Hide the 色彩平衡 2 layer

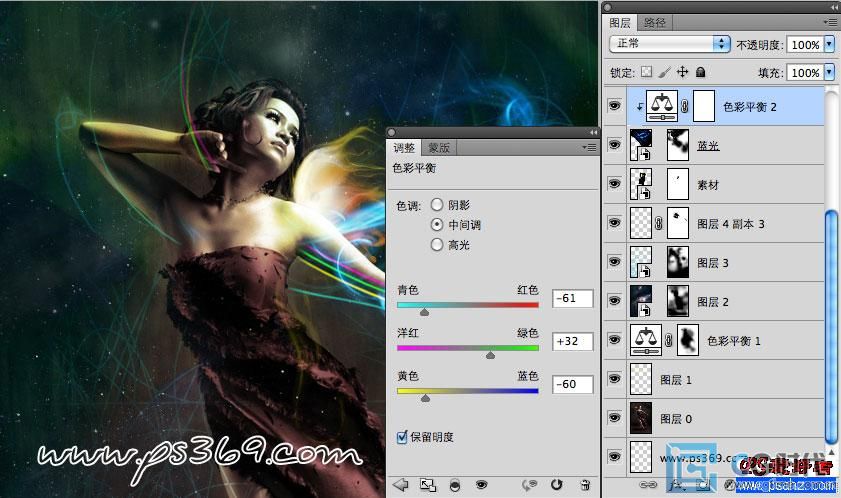[x=615, y=106]
